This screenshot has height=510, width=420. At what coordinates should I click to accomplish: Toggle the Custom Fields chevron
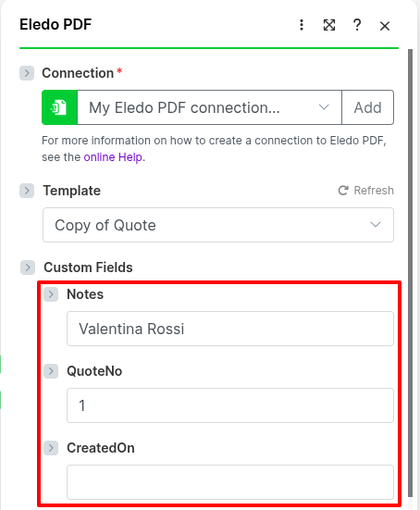pos(28,267)
